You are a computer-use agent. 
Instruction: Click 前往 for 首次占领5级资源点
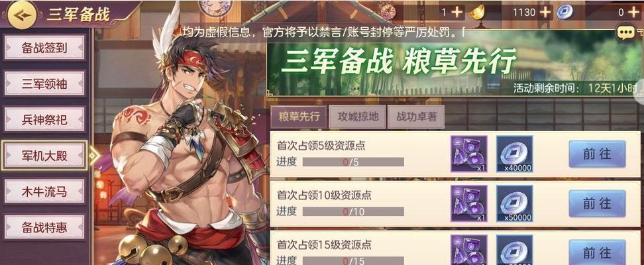(597, 154)
